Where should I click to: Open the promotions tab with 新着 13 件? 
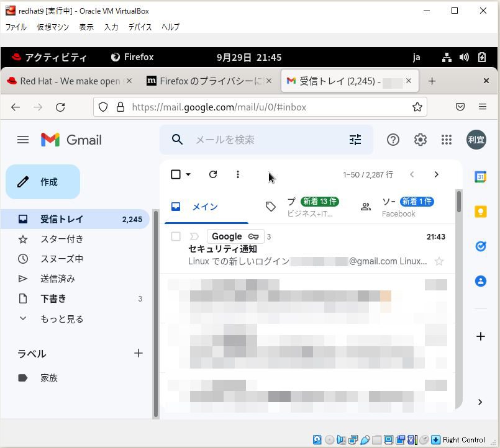point(303,207)
